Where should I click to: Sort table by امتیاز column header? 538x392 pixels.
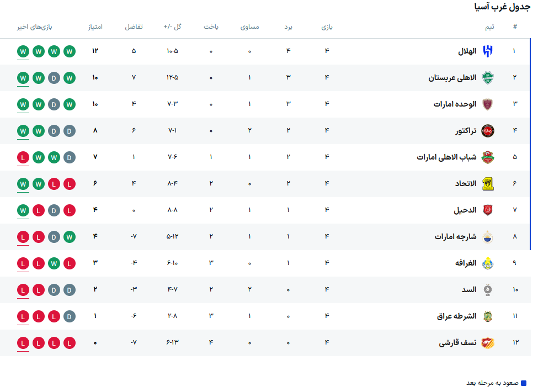(95, 27)
